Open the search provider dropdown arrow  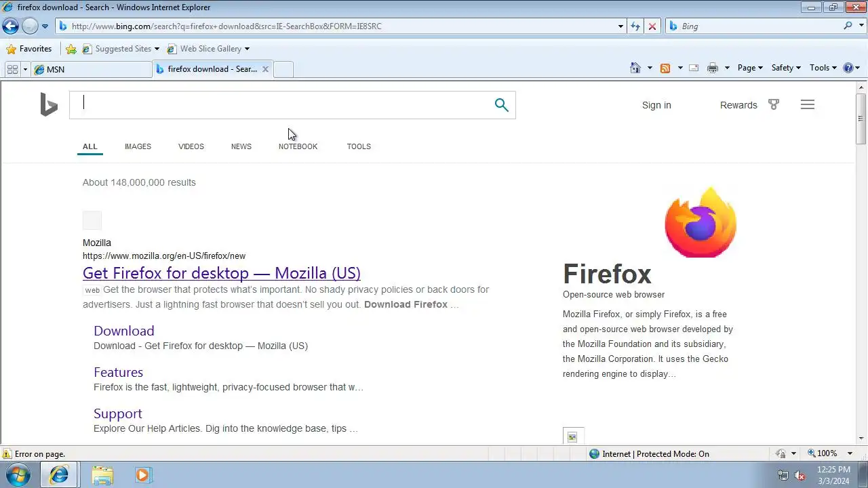861,26
